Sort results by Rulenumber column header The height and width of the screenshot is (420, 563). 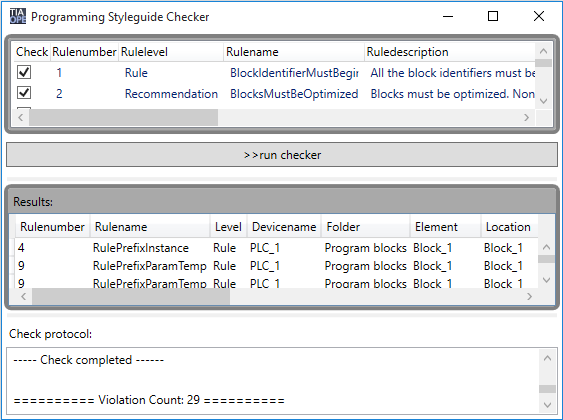[x=52, y=227]
